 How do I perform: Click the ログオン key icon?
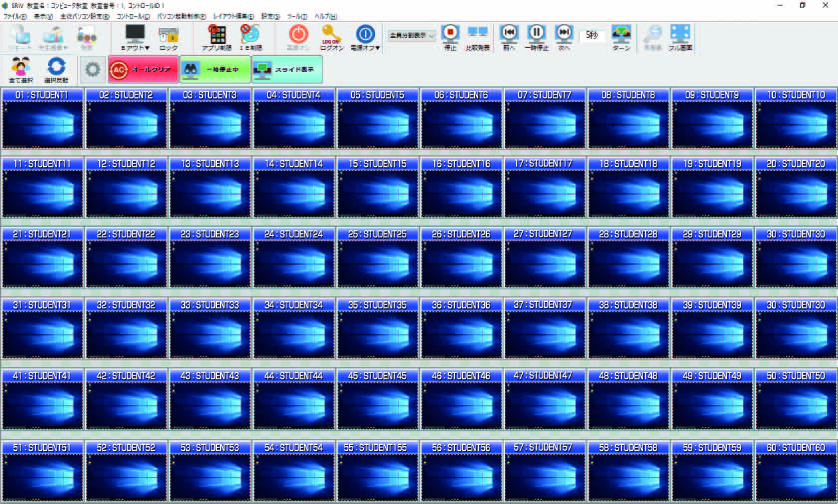332,38
